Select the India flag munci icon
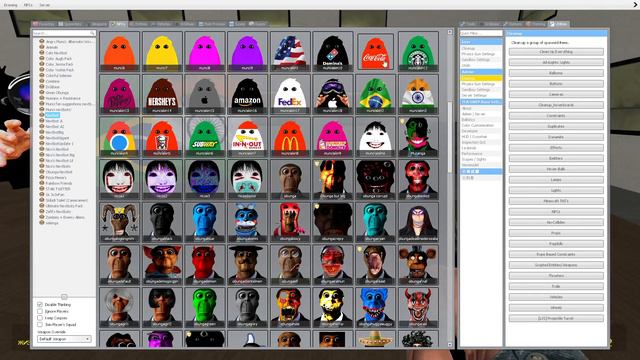Viewport: 640px width, 360px height. click(418, 94)
